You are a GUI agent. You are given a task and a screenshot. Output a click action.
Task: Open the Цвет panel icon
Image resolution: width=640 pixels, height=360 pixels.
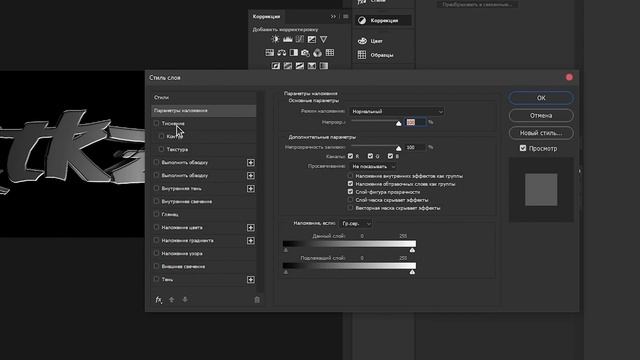(362, 41)
